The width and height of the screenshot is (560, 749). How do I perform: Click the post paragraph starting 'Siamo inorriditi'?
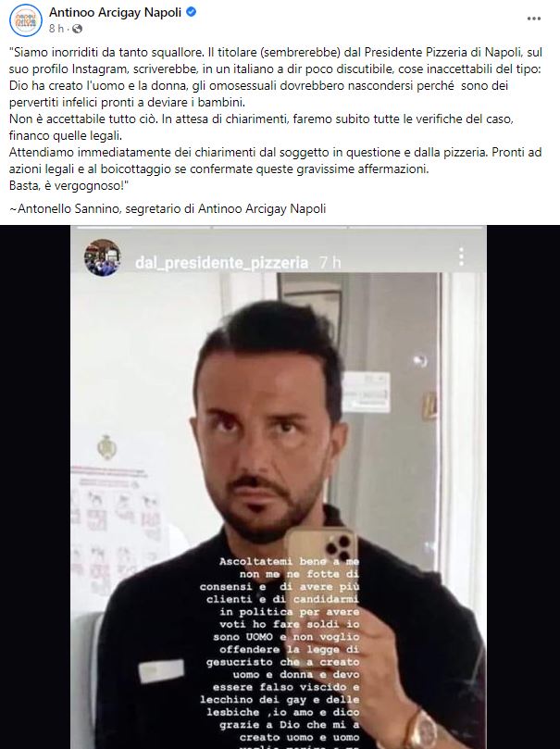point(276,77)
